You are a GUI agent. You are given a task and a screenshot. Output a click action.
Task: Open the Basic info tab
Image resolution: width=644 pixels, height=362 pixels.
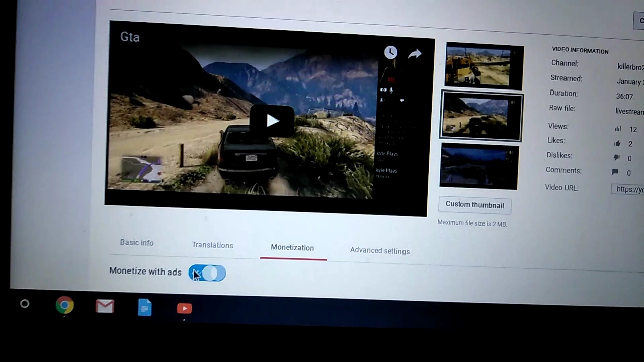(x=137, y=242)
